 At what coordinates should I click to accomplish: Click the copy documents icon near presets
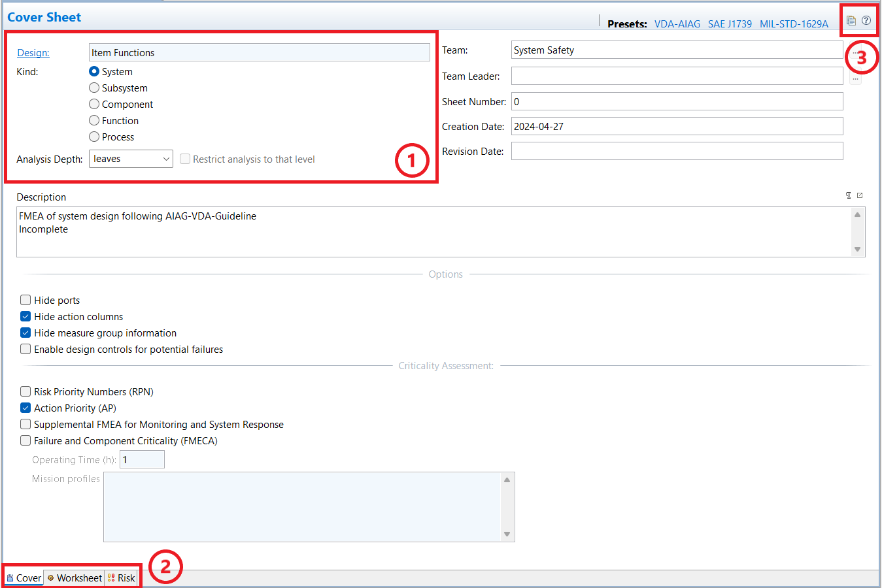[x=851, y=20]
